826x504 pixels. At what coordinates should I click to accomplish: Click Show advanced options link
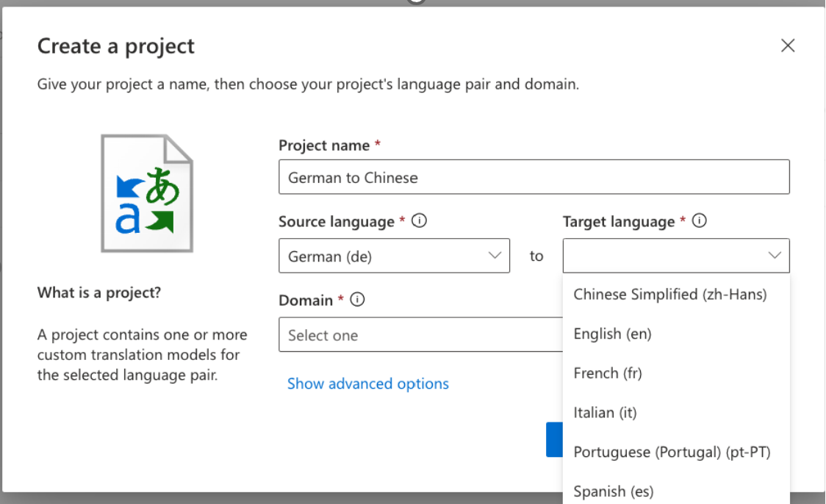point(367,384)
